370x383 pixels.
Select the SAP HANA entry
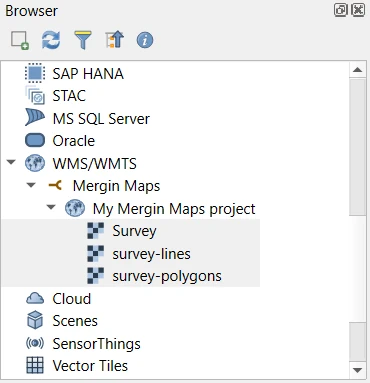[88, 74]
